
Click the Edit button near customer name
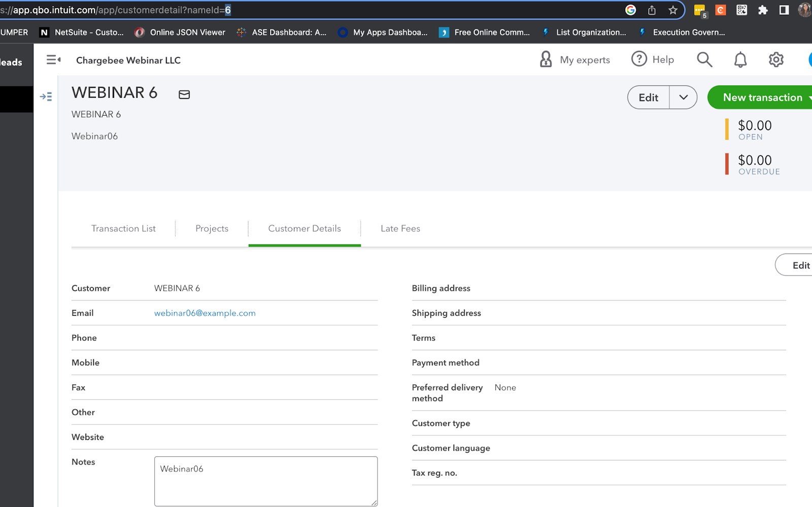pyautogui.click(x=648, y=97)
